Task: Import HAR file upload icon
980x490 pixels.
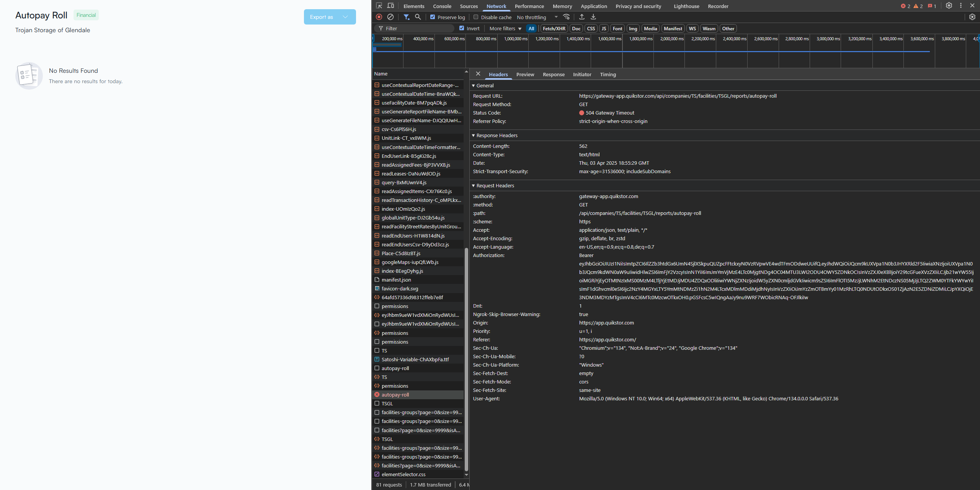Action: click(x=582, y=17)
